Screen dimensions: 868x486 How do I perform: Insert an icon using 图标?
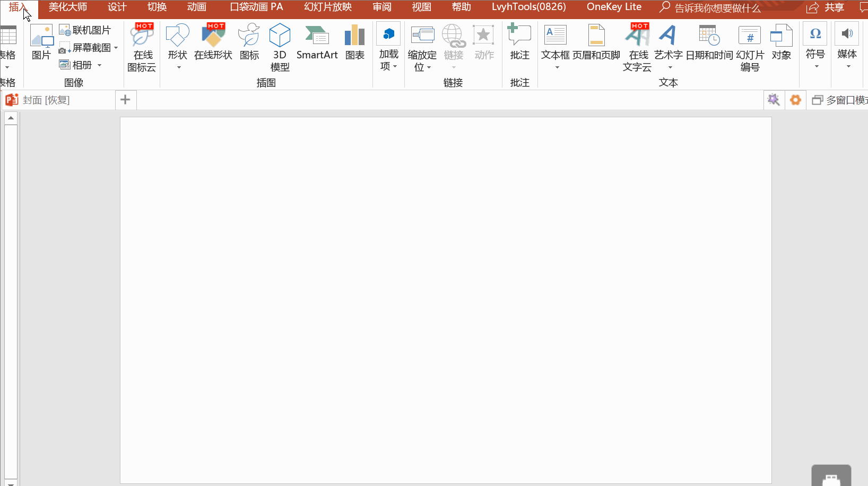[249, 42]
